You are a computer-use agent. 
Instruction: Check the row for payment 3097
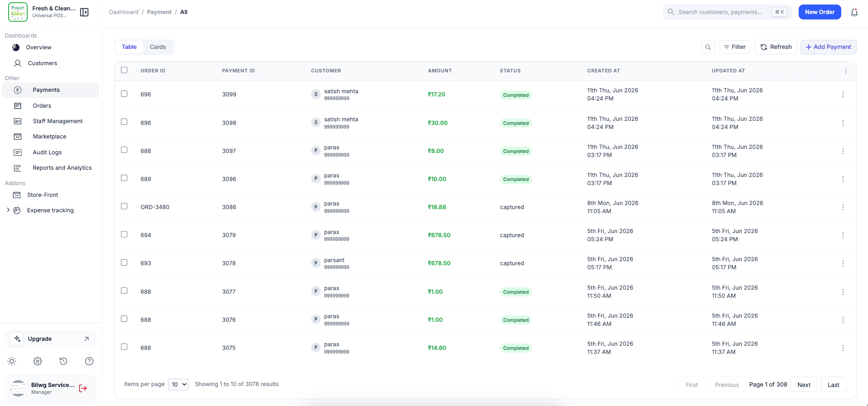tap(124, 150)
